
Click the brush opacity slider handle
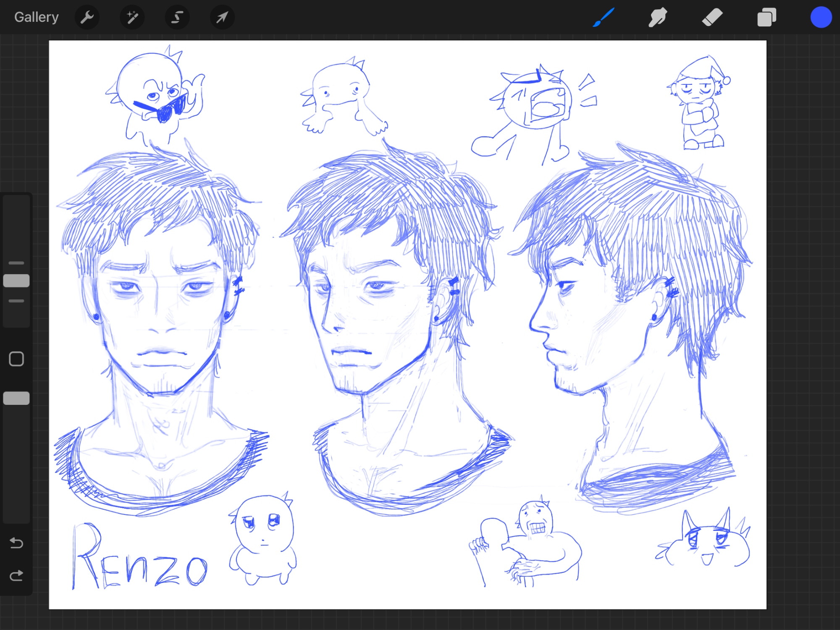[x=16, y=398]
